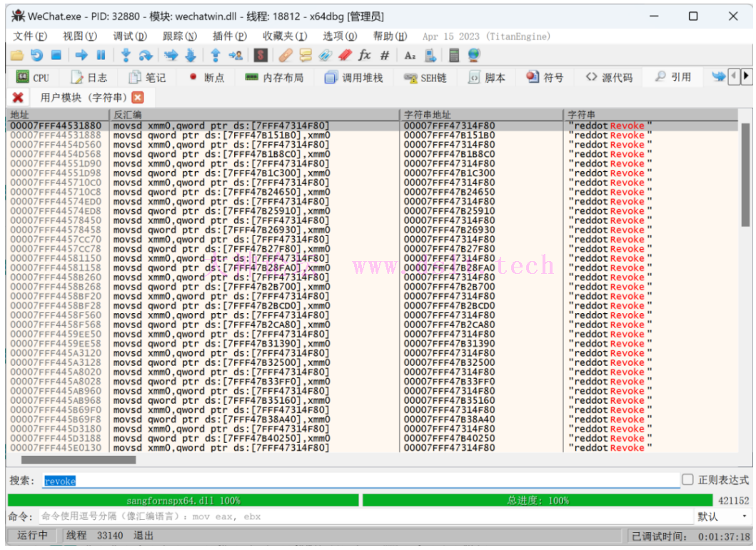This screenshot has width=756, height=550.
Task: Switch to the 源代码 tab
Action: pos(609,78)
